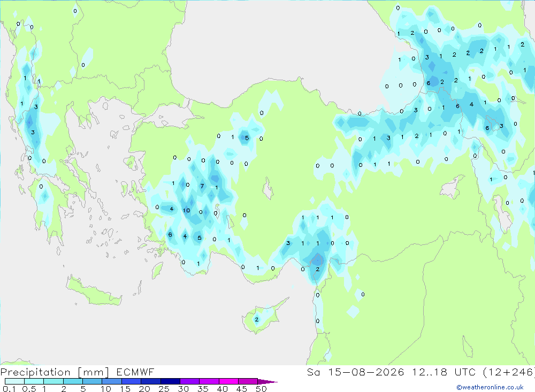
Task: Select the 15–20 mm legend swatch
Action: pyautogui.click(x=131, y=381)
